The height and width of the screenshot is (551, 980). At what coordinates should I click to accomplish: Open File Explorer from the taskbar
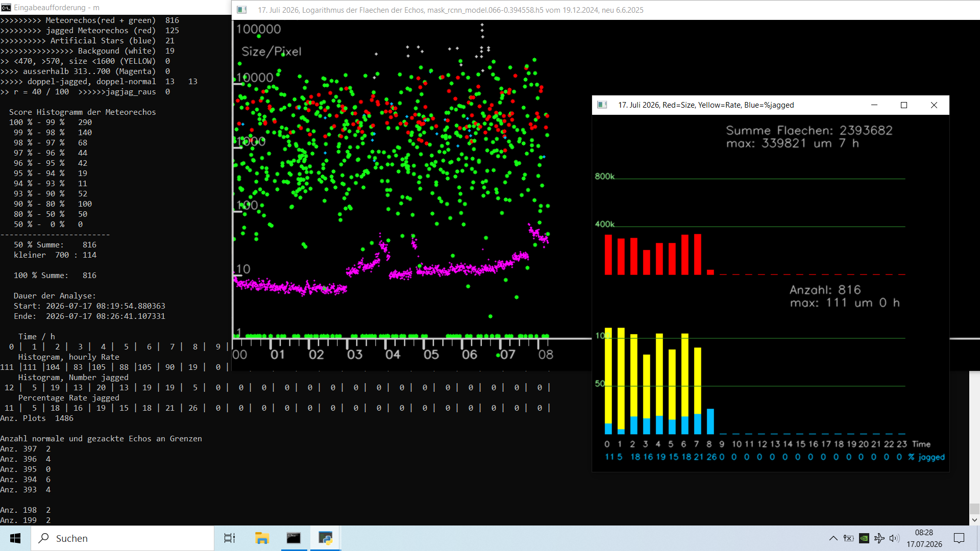point(262,538)
